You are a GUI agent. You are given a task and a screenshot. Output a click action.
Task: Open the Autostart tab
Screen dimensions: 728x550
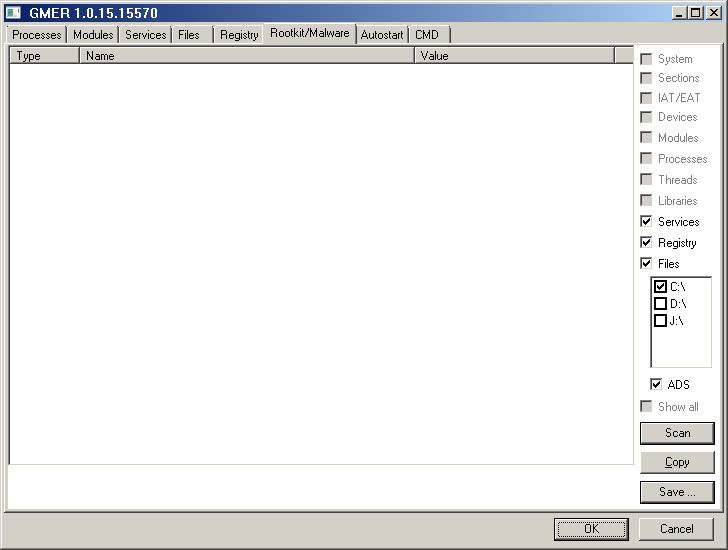(x=382, y=35)
